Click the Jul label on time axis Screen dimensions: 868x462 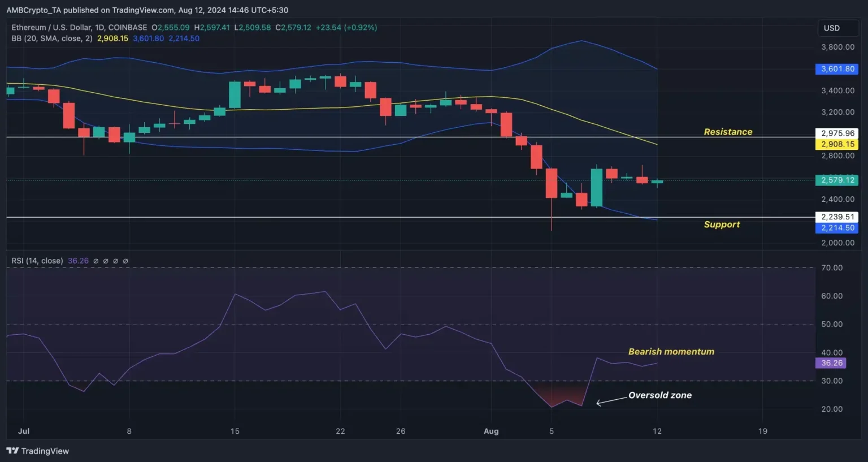(x=24, y=431)
